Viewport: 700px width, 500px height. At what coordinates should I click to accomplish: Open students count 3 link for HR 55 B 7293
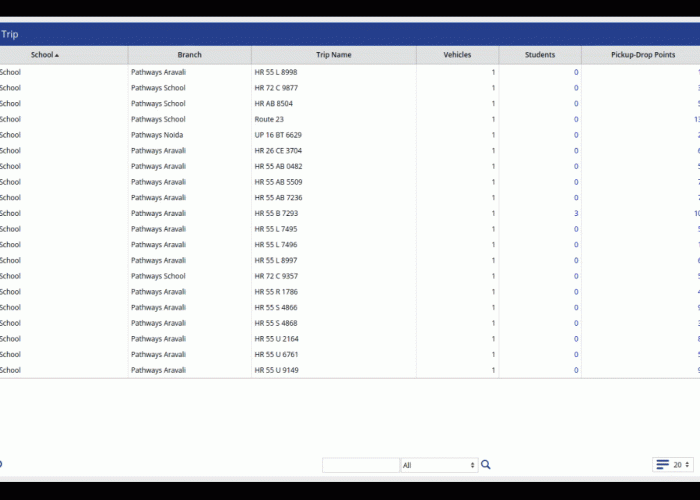pyautogui.click(x=576, y=213)
